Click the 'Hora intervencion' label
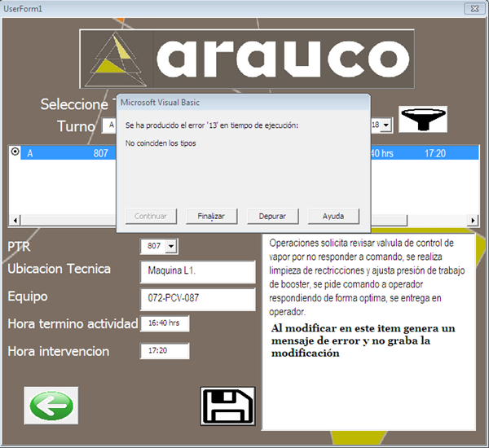 coord(59,351)
